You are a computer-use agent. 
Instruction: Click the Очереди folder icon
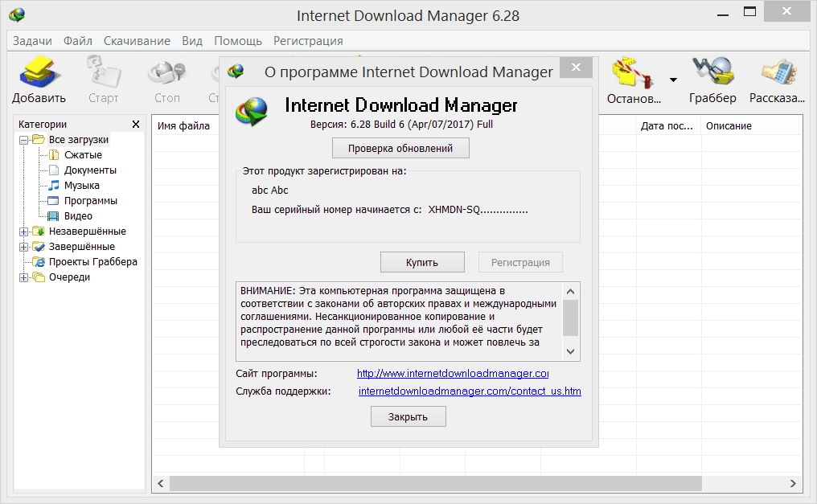point(39,277)
